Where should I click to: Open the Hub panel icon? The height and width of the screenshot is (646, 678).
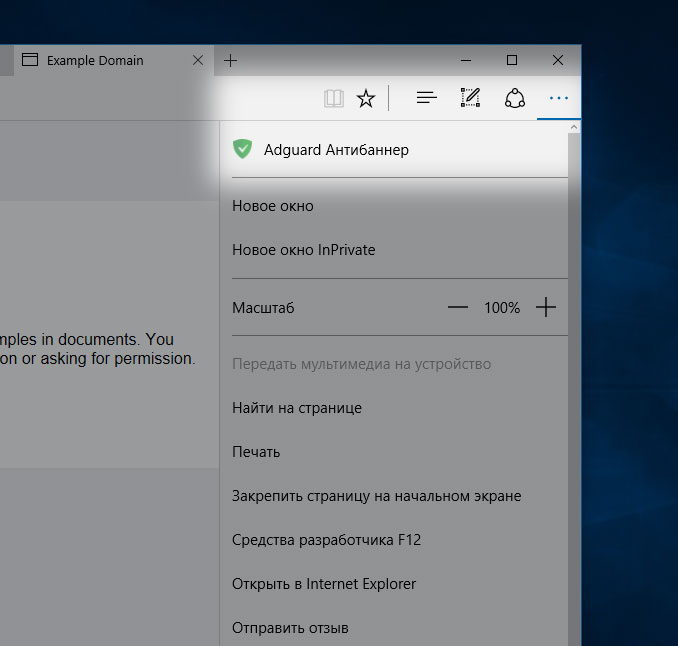pos(427,98)
